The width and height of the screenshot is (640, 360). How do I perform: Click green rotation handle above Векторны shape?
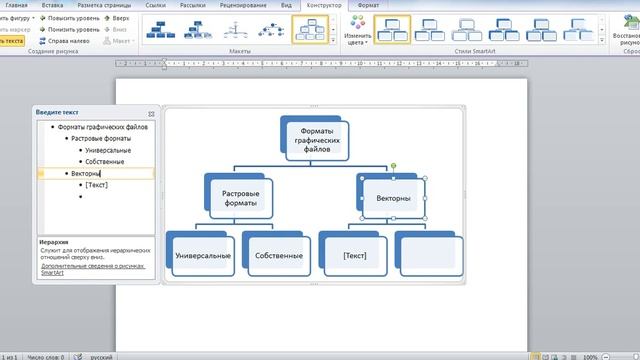pyautogui.click(x=393, y=166)
